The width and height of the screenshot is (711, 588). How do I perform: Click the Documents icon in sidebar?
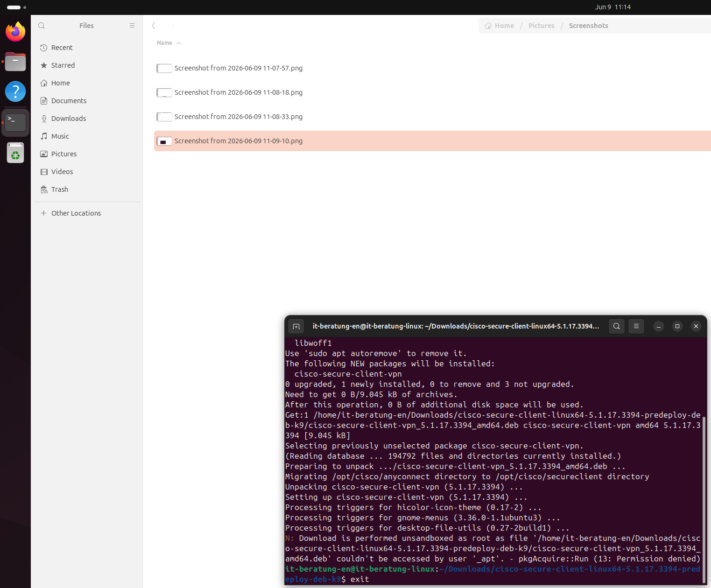coord(44,101)
